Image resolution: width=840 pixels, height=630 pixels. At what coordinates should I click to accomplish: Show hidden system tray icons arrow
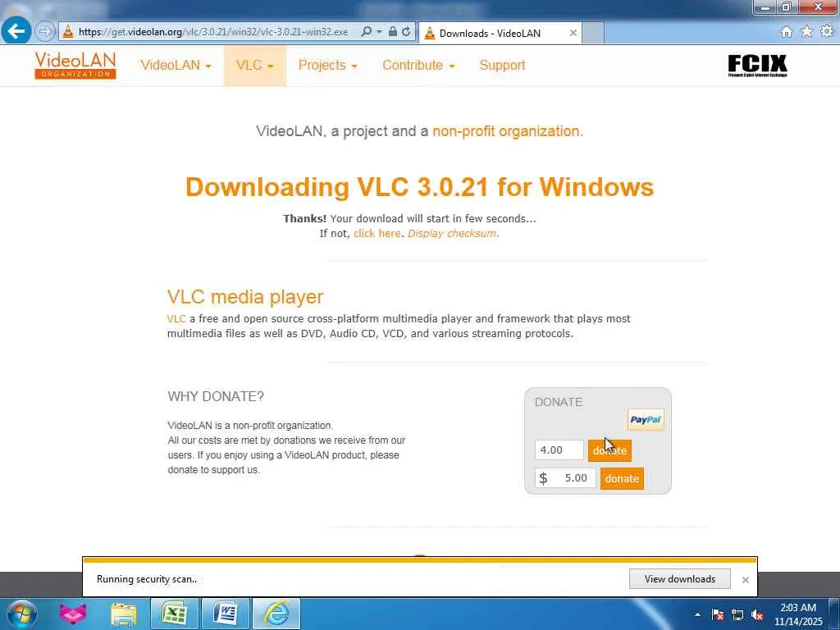coord(697,615)
